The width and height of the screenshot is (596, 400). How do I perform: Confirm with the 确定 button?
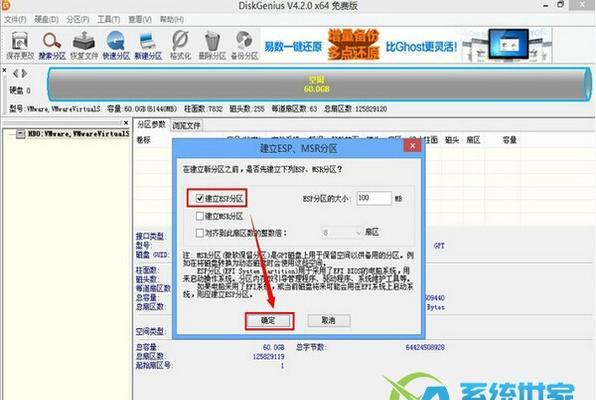point(269,321)
